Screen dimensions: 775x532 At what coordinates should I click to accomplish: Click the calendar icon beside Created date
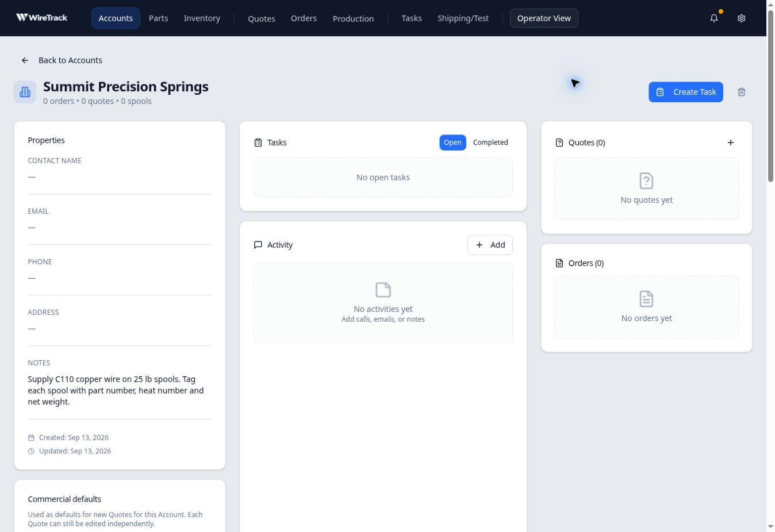click(x=31, y=438)
